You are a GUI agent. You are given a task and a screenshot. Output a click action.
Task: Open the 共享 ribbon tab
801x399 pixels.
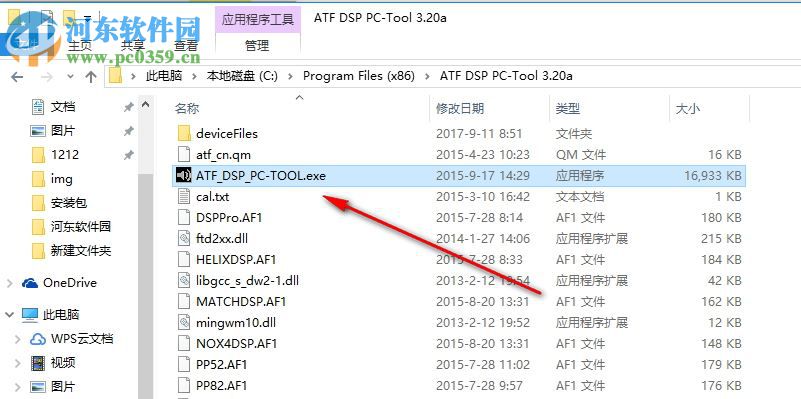[133, 45]
